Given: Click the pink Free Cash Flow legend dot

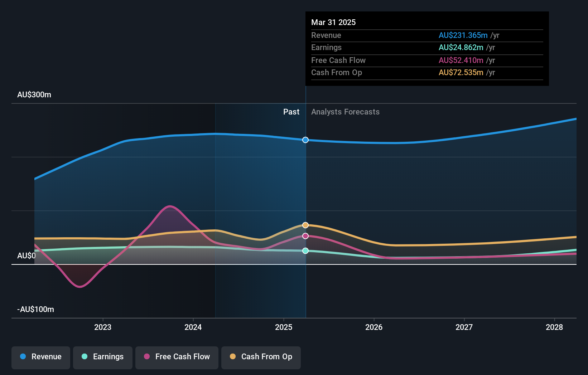Looking at the screenshot, I should click(x=147, y=356).
